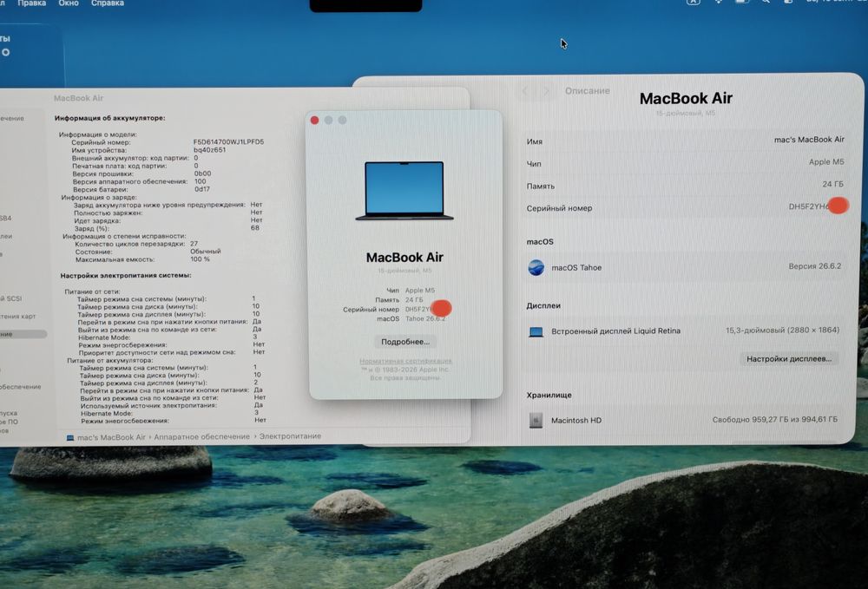Click the Память 24 ГБ row in Settings
Screen dimensions: 868x589
(686, 185)
